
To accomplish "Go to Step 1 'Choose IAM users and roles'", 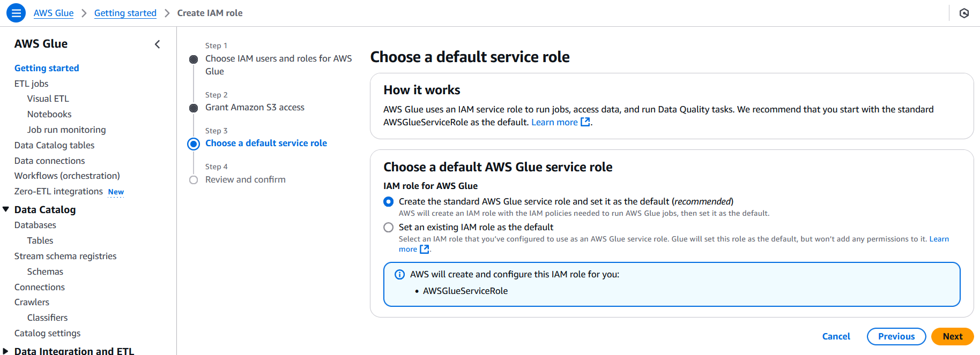I will point(279,65).
